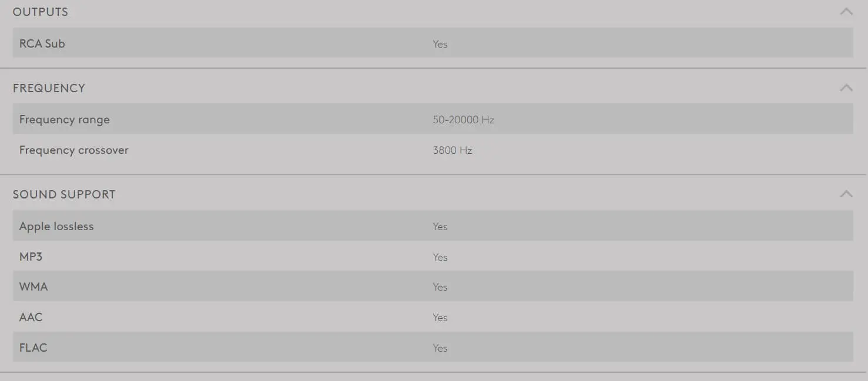Viewport: 868px width, 381px height.
Task: Collapse the Outputs section chevron
Action: tap(846, 11)
